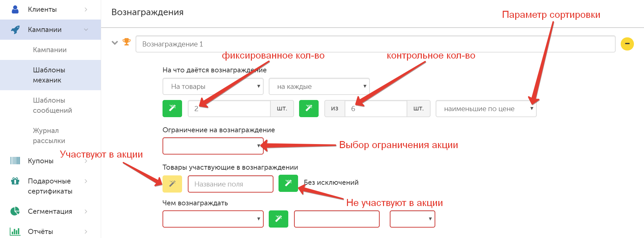Click the Название поля input

231,184
